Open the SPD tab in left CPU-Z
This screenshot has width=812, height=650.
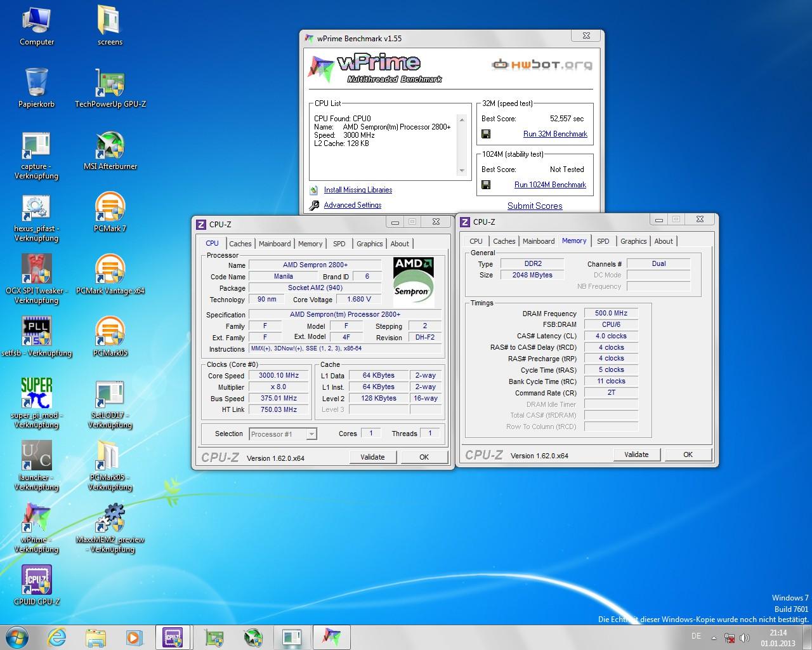tap(339, 244)
